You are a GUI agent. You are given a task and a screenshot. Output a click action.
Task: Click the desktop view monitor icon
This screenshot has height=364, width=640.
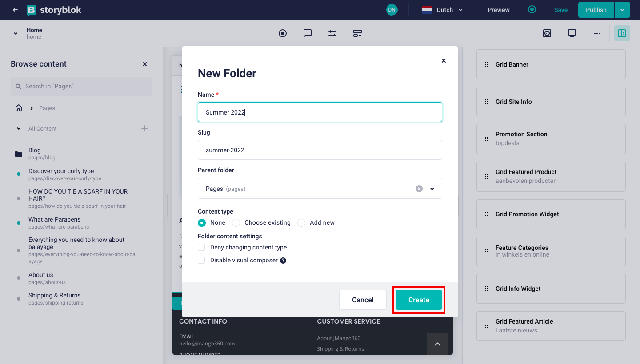[x=572, y=33]
